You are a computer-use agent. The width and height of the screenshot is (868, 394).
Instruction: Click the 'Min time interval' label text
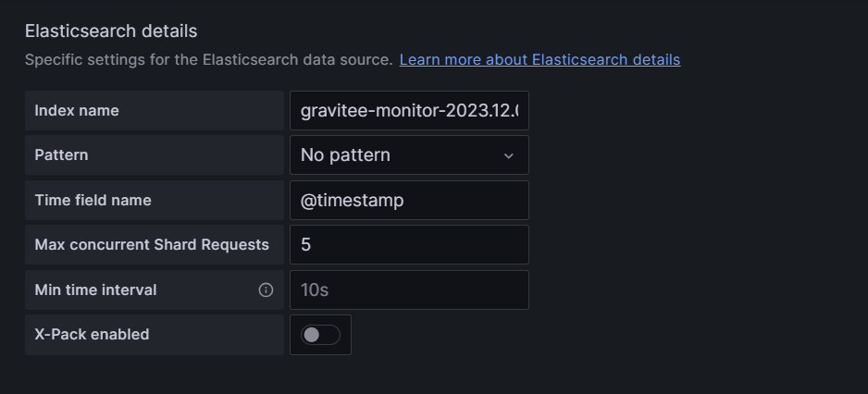point(95,289)
